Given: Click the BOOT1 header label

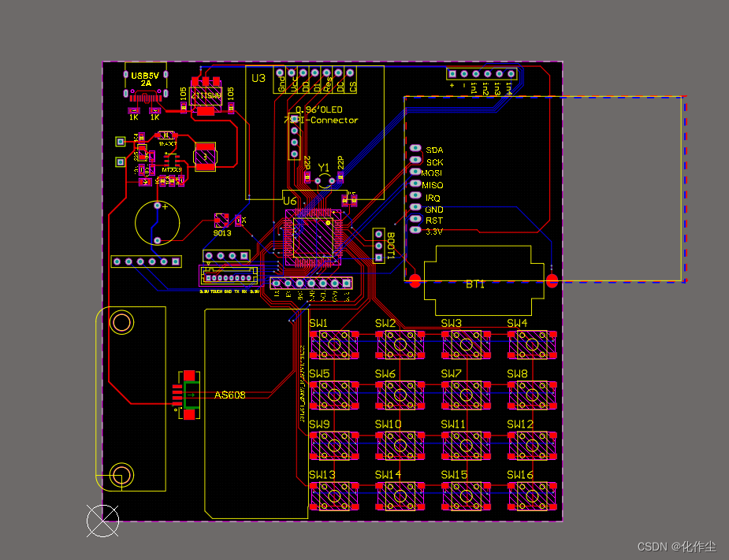Looking at the screenshot, I should coord(391,246).
